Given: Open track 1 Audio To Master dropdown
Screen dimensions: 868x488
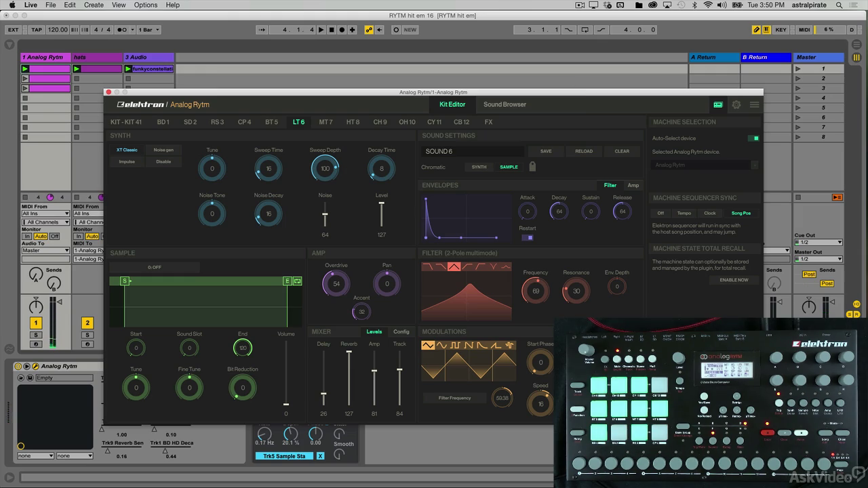Looking at the screenshot, I should pos(45,251).
